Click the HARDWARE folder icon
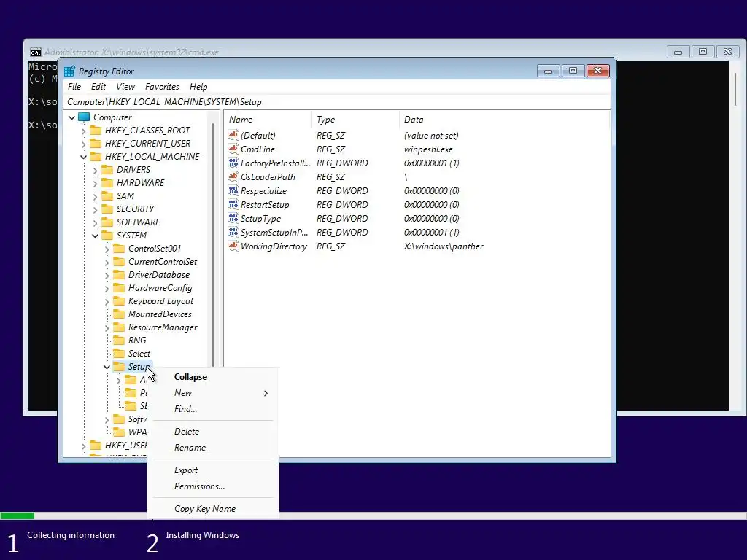The width and height of the screenshot is (747, 560). click(x=108, y=183)
